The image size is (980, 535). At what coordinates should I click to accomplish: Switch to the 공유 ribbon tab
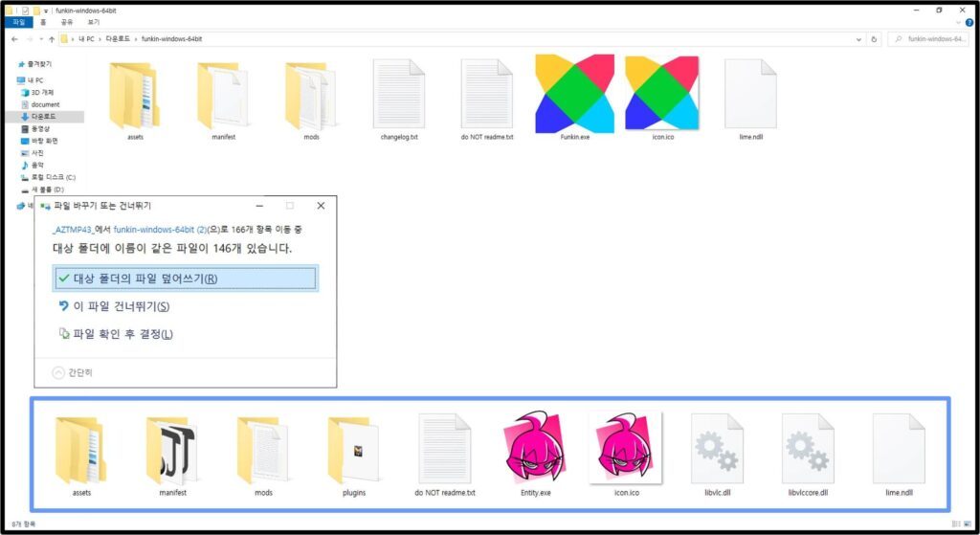[67, 22]
